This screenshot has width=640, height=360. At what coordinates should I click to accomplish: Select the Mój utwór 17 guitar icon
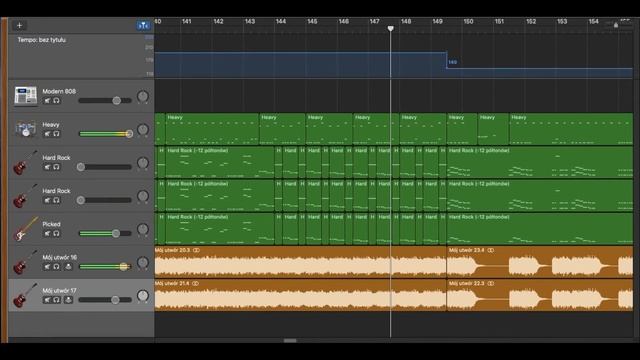coord(25,296)
